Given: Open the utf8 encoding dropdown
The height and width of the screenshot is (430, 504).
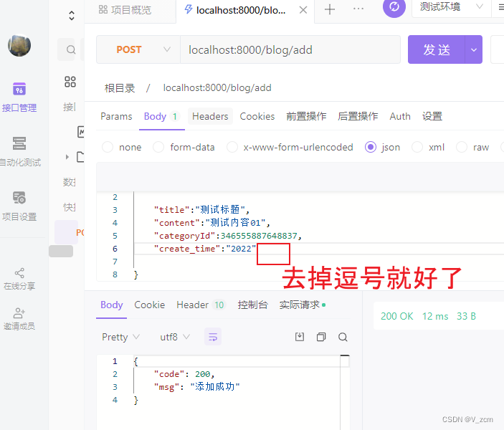Looking at the screenshot, I should click(175, 337).
